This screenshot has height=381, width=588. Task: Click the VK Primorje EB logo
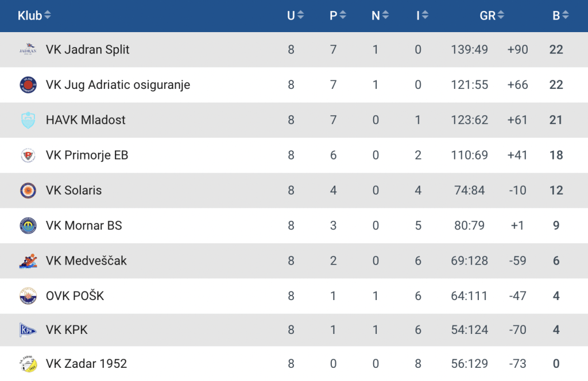28,155
